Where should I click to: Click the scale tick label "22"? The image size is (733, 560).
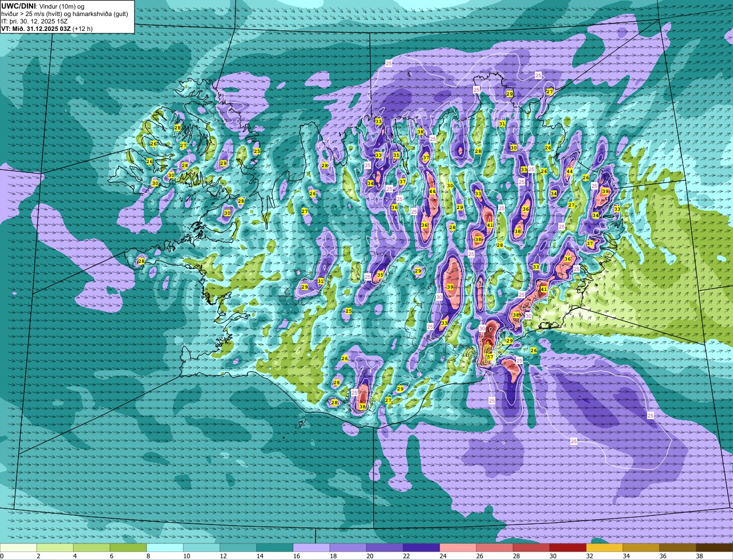tap(407, 556)
